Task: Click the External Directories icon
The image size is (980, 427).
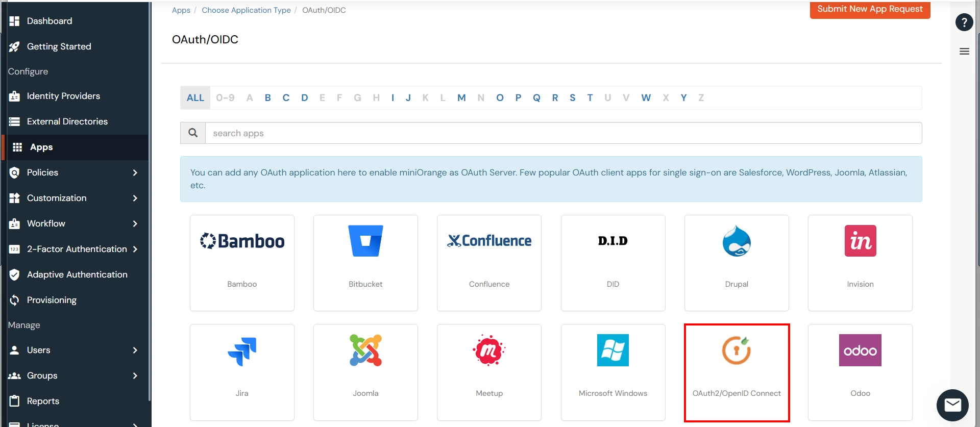Action: click(14, 121)
